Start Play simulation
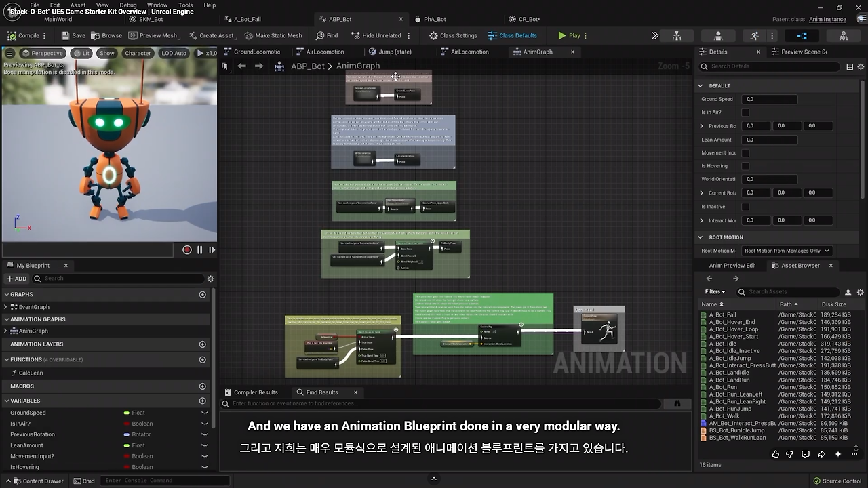 569,35
